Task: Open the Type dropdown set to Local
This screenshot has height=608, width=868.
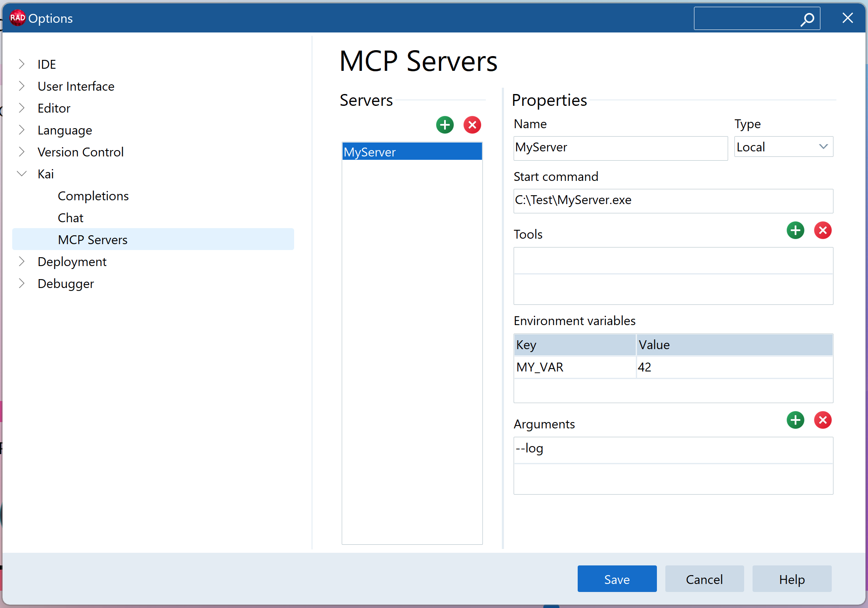Action: click(784, 147)
